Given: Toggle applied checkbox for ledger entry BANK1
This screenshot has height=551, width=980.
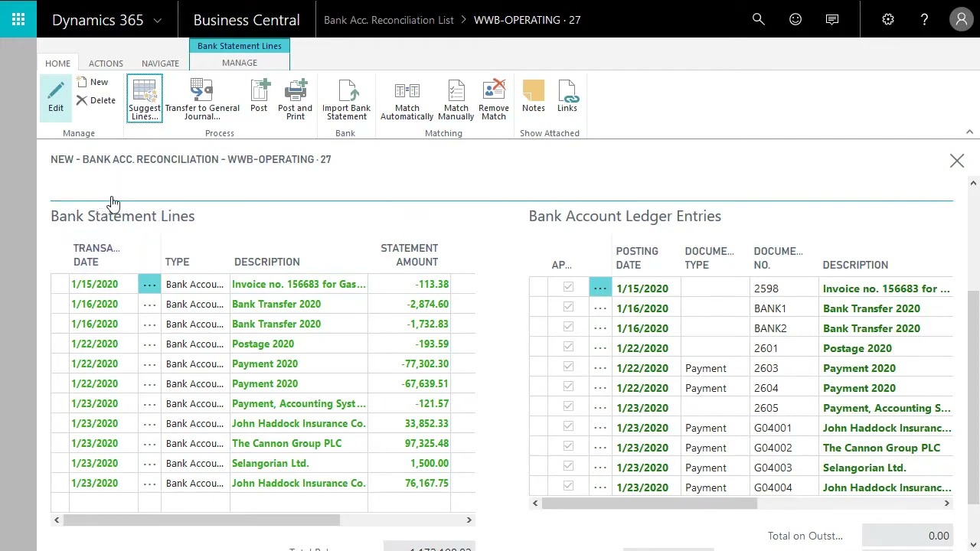Looking at the screenshot, I should click(x=568, y=307).
